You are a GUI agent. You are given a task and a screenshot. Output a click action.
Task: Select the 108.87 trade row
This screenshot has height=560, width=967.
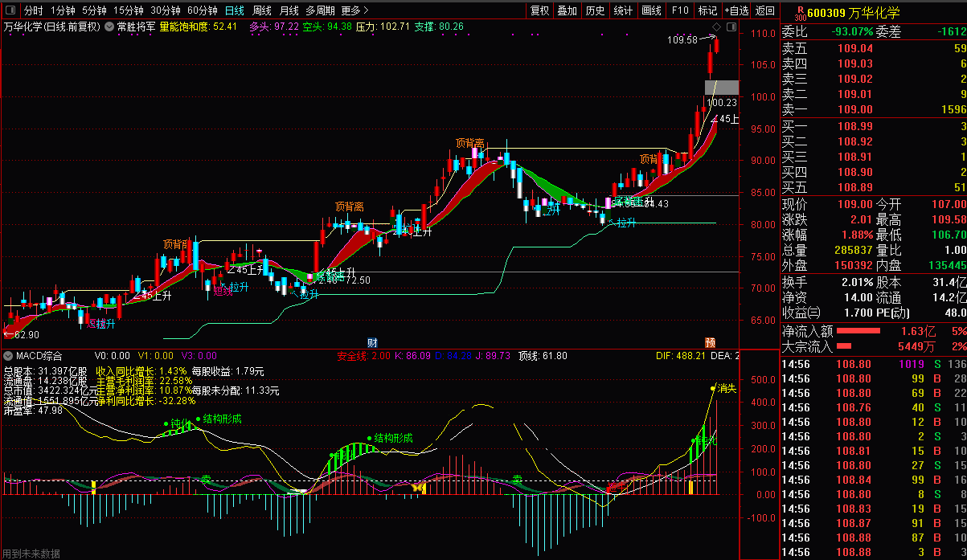[x=874, y=523]
